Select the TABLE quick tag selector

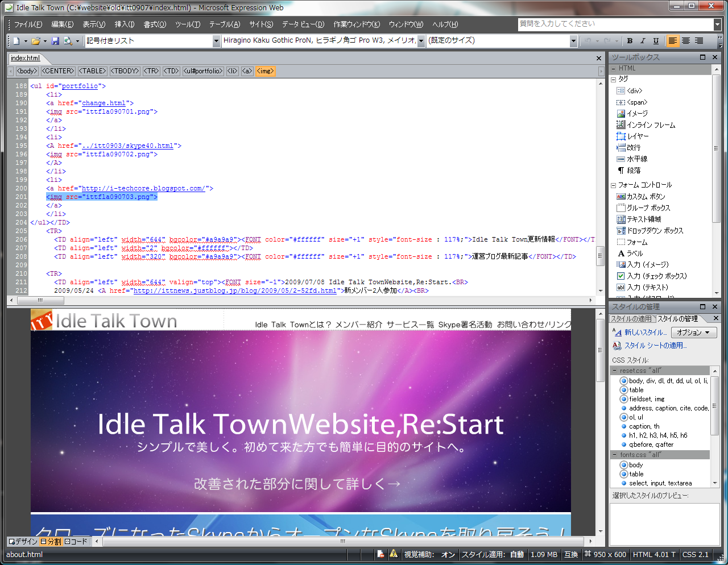[92, 71]
